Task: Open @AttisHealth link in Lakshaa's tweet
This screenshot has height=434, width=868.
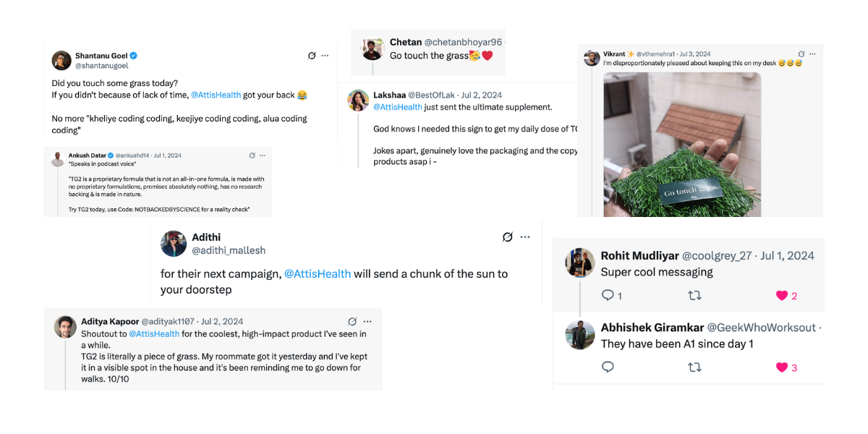Action: click(397, 107)
